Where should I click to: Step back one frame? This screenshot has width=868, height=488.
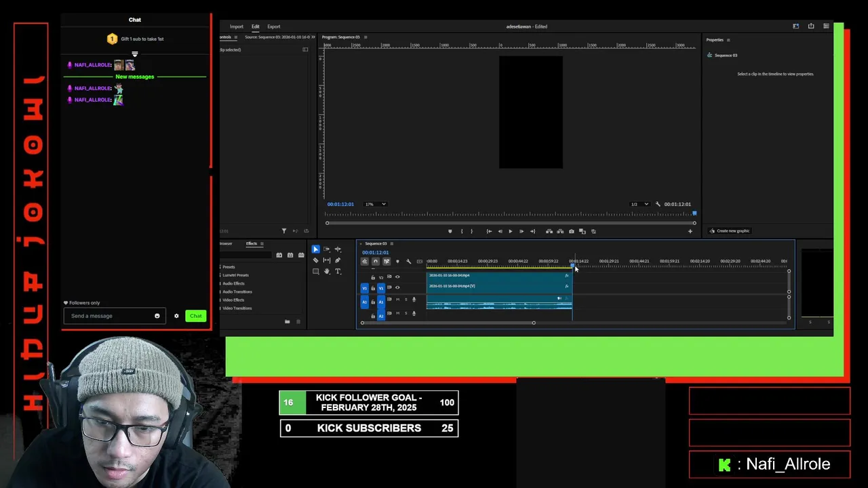click(500, 231)
